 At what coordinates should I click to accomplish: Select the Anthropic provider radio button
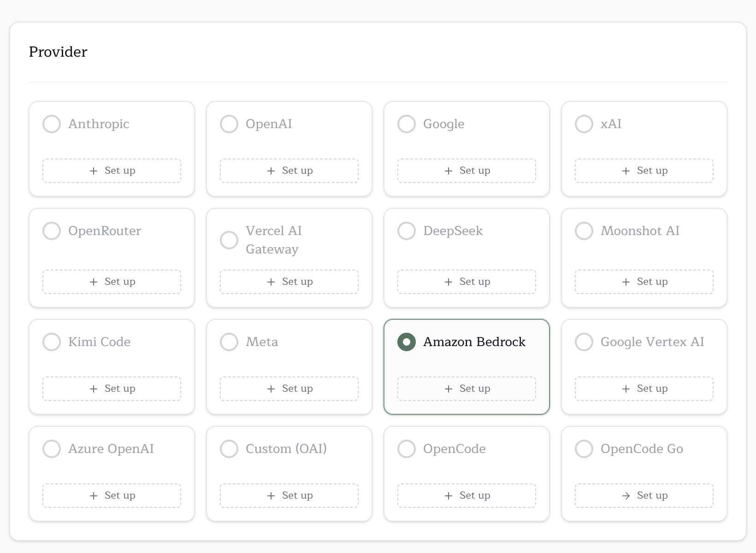click(52, 124)
